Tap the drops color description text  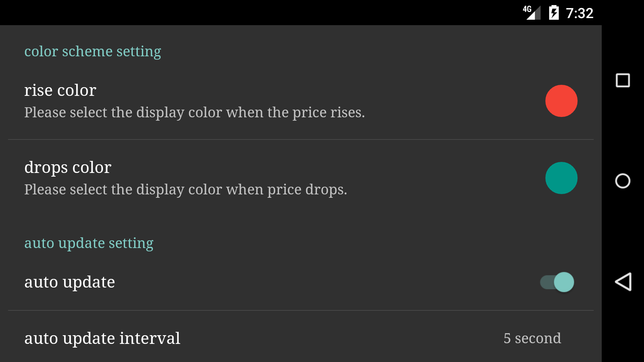185,189
